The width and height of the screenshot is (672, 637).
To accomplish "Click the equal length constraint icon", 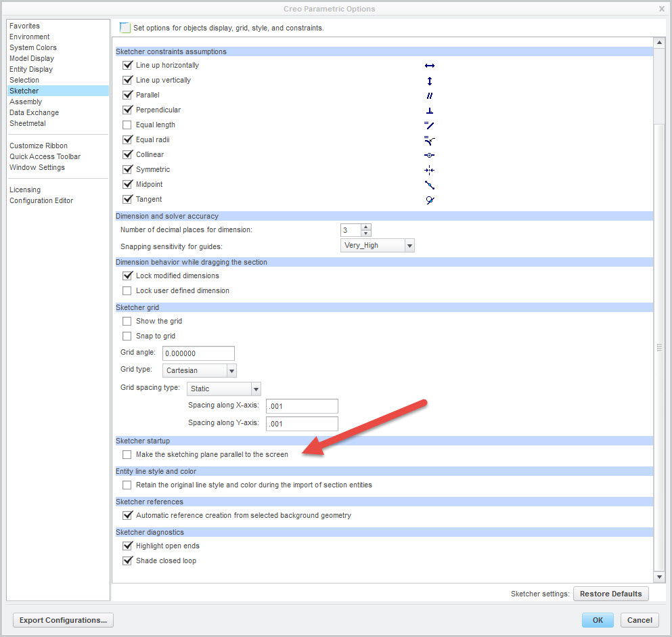I will click(430, 125).
